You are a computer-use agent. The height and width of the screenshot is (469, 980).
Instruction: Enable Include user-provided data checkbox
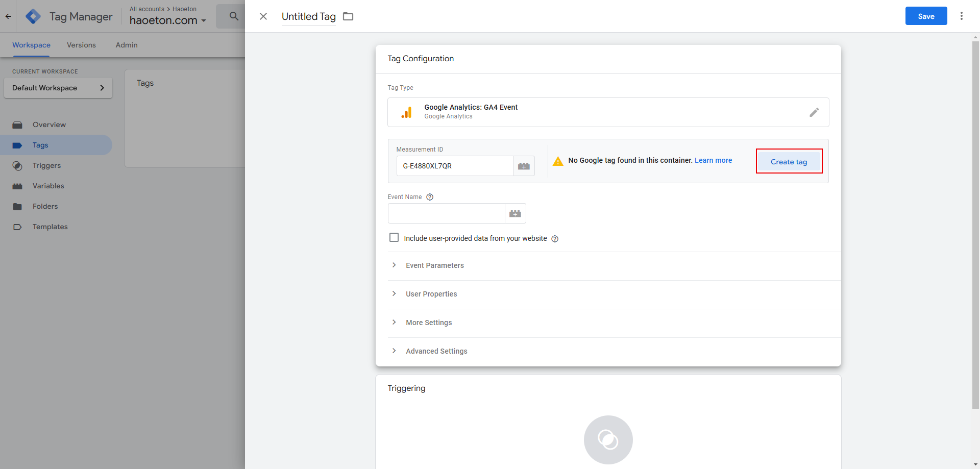394,237
